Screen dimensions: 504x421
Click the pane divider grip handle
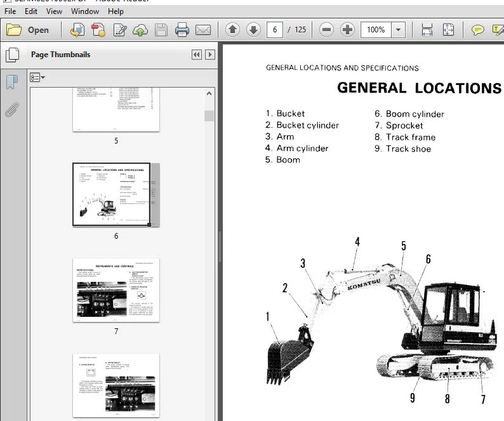(x=220, y=246)
